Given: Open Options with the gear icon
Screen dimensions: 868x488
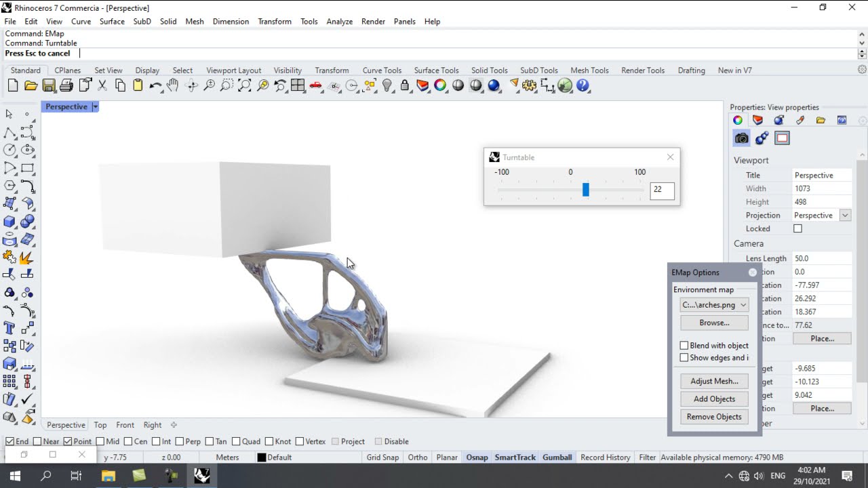Looking at the screenshot, I should pos(530,85).
